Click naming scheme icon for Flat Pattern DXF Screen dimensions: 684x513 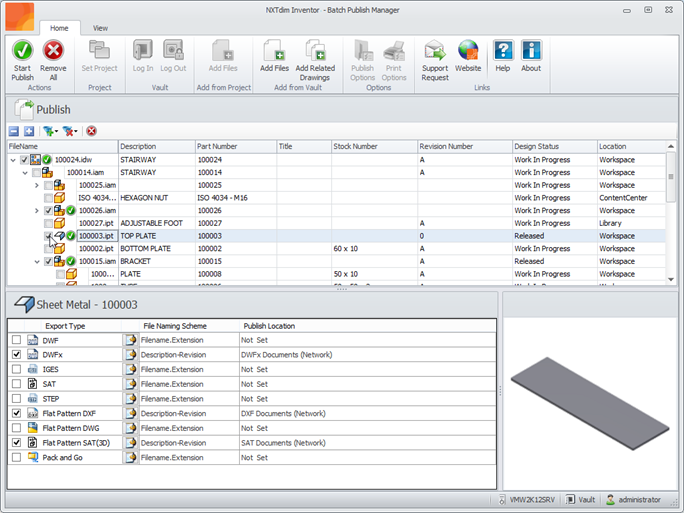(x=130, y=414)
